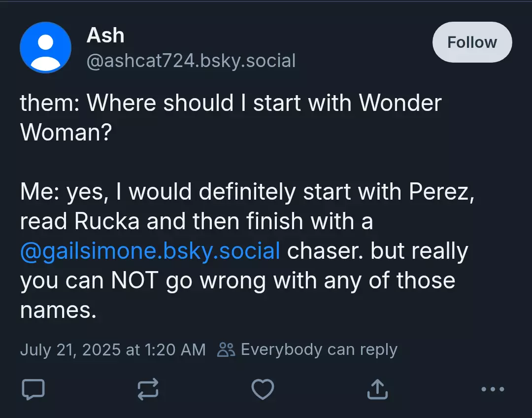Click the final word 'names.' of the post

[x=58, y=311]
